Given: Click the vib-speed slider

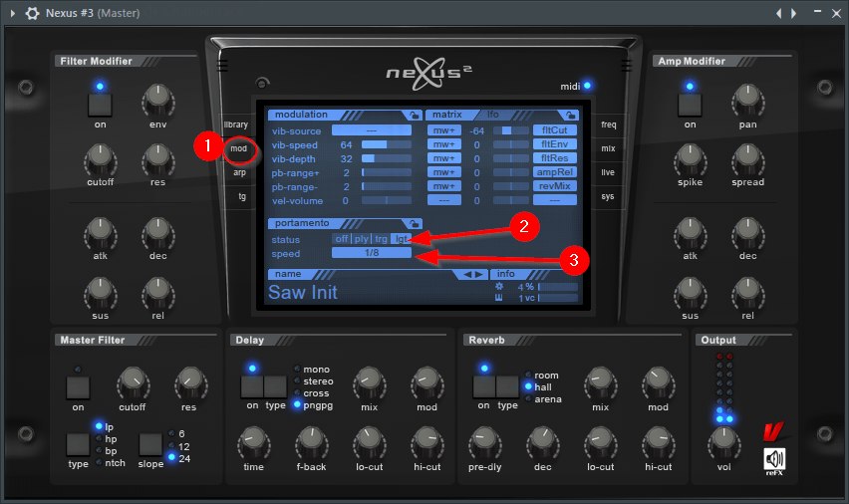Looking at the screenshot, I should 388,144.
